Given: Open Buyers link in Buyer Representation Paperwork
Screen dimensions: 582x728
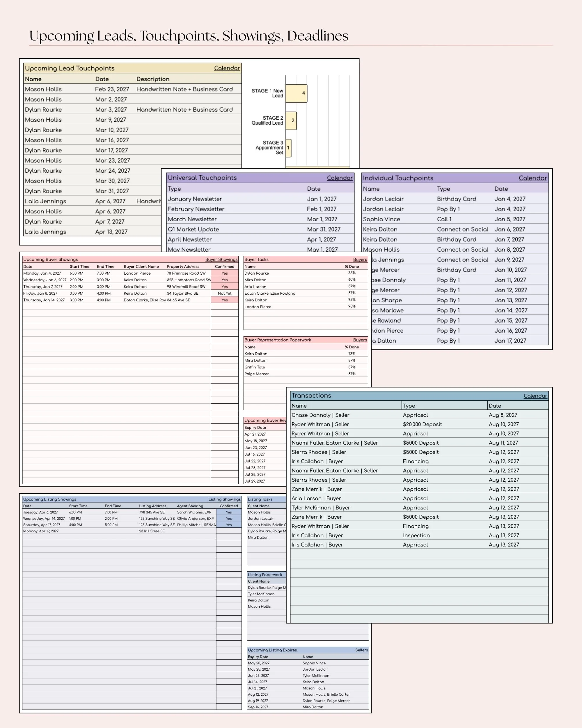Looking at the screenshot, I should (360, 340).
